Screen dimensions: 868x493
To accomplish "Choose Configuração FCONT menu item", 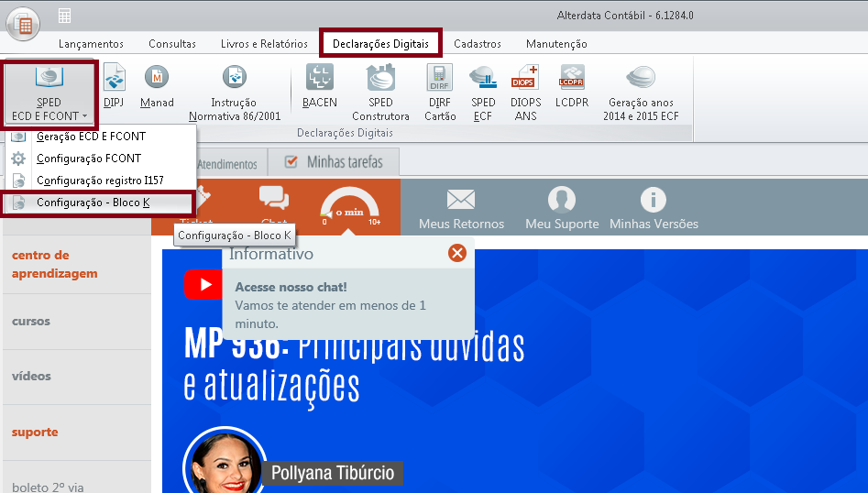I will [100, 159].
